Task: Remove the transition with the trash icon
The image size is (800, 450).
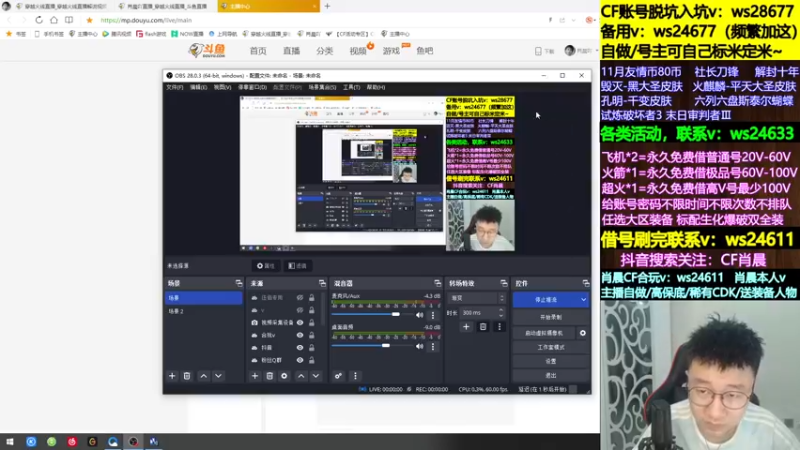Action: pos(483,327)
